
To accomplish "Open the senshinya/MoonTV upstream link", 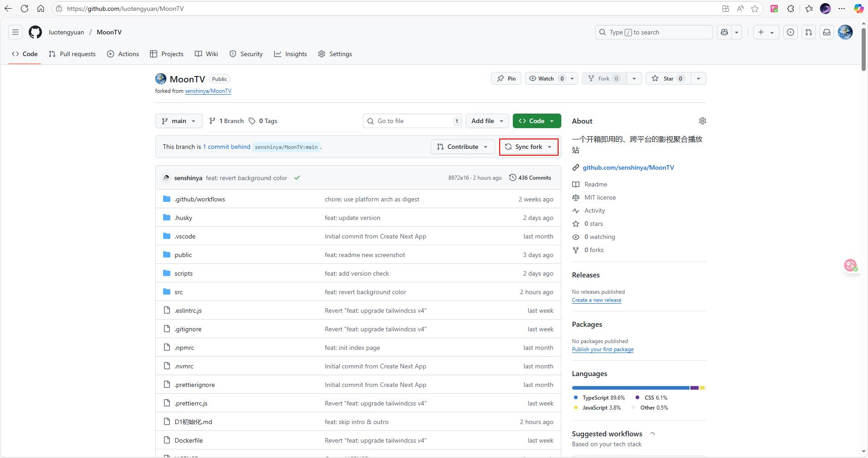I will click(x=208, y=91).
